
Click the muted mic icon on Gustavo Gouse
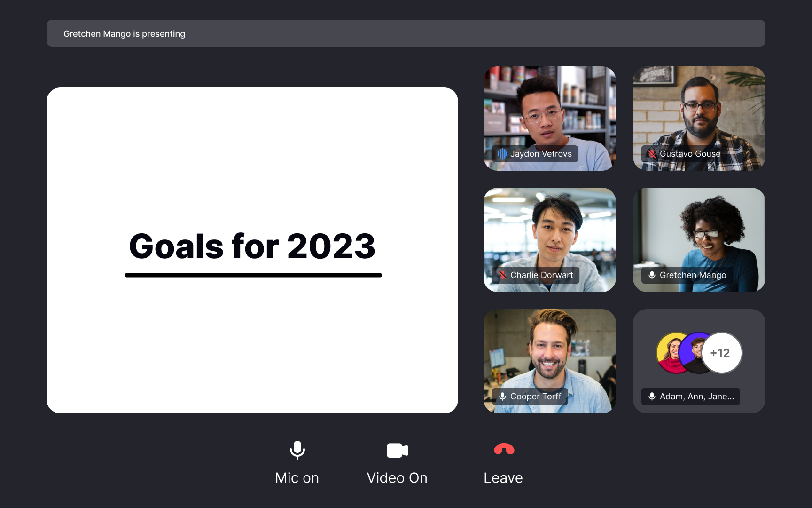(x=651, y=154)
